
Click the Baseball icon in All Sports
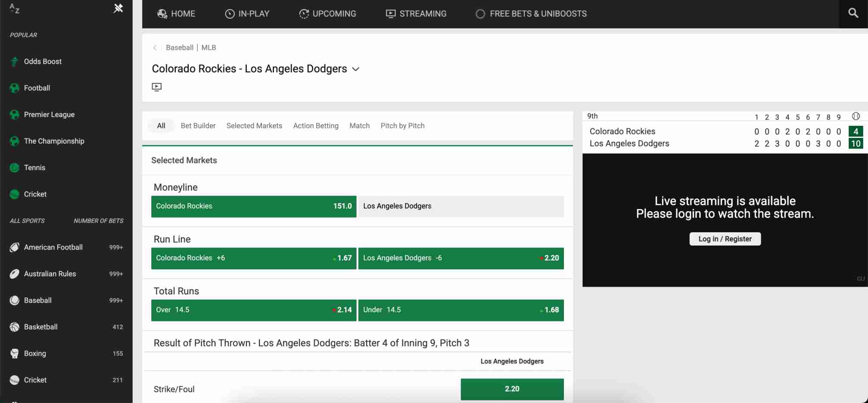pos(14,300)
